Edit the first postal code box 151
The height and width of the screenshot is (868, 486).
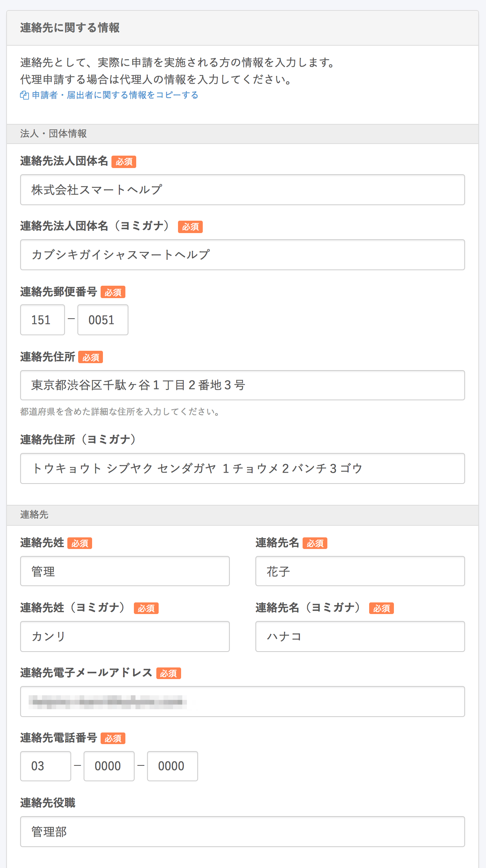(x=43, y=320)
